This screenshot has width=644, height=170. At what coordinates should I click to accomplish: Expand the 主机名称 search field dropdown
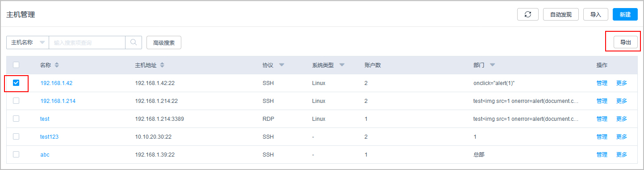(28, 42)
